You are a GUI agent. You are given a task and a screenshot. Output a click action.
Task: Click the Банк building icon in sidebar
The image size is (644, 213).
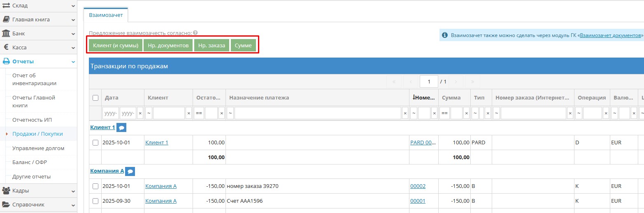[x=6, y=33]
